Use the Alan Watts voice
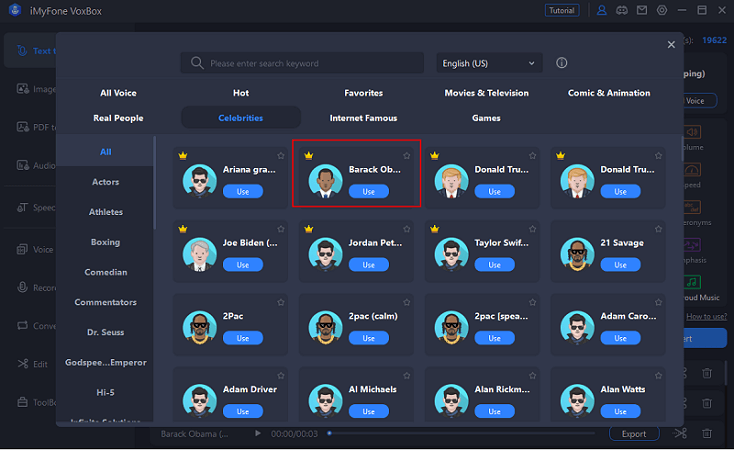Screen dimensions: 734x450 pyautogui.click(x=620, y=412)
